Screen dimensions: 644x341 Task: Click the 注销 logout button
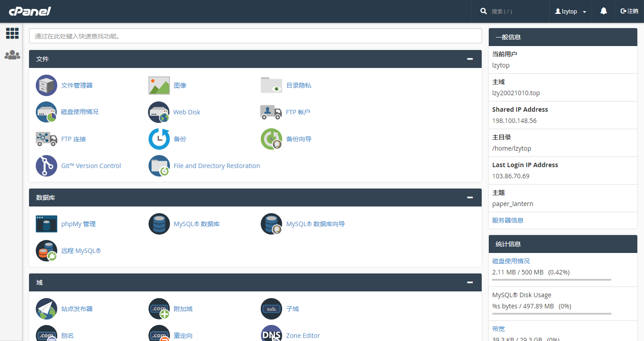click(x=629, y=11)
